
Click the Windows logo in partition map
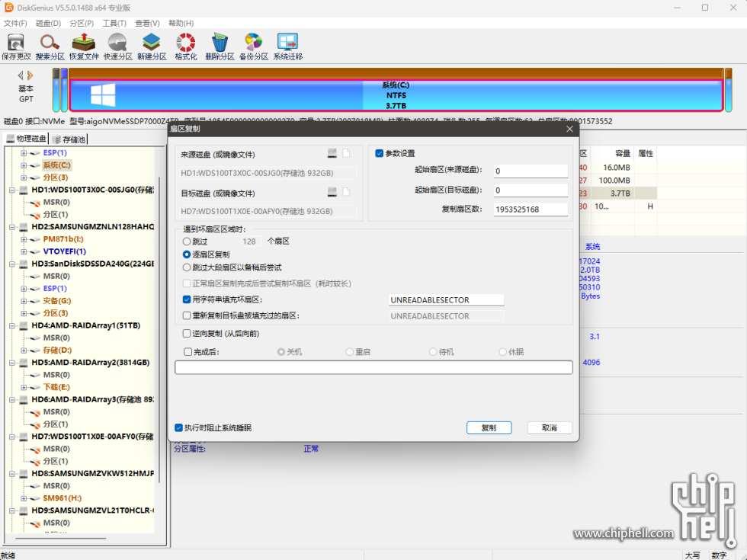point(103,94)
